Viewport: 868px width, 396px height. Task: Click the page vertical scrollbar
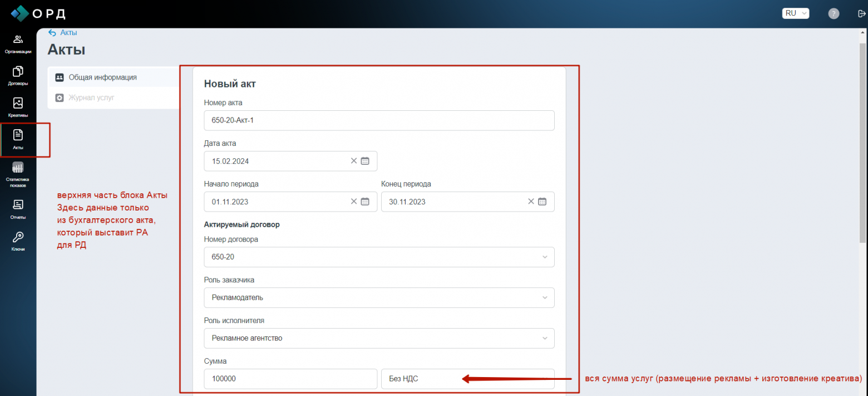(x=863, y=143)
